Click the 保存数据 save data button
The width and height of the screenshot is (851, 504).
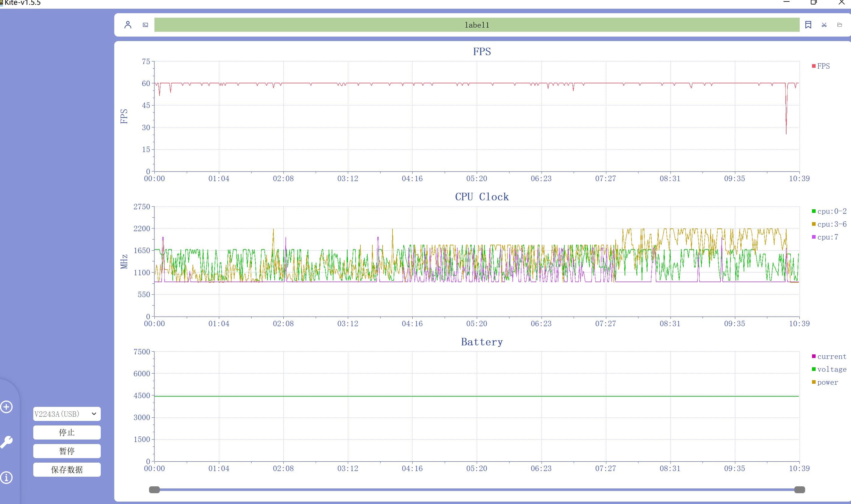(67, 469)
